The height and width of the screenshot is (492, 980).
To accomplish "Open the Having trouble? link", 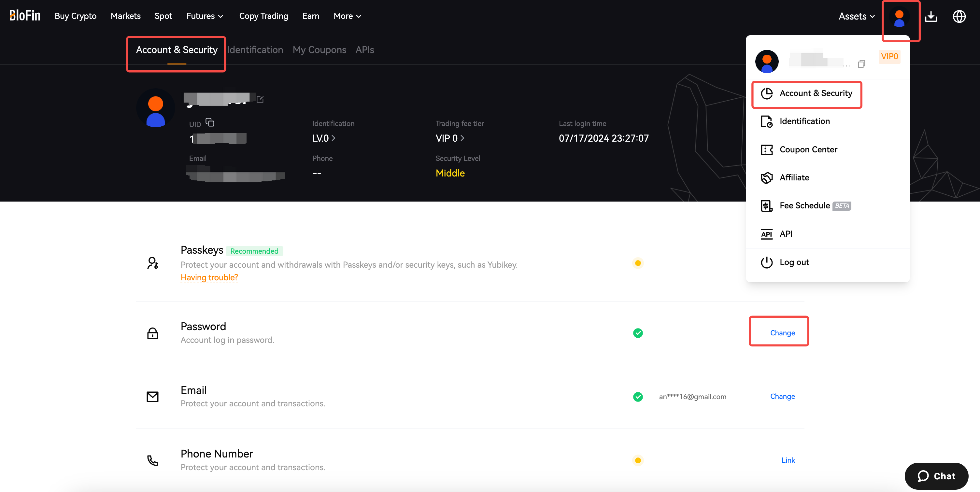I will [x=209, y=277].
